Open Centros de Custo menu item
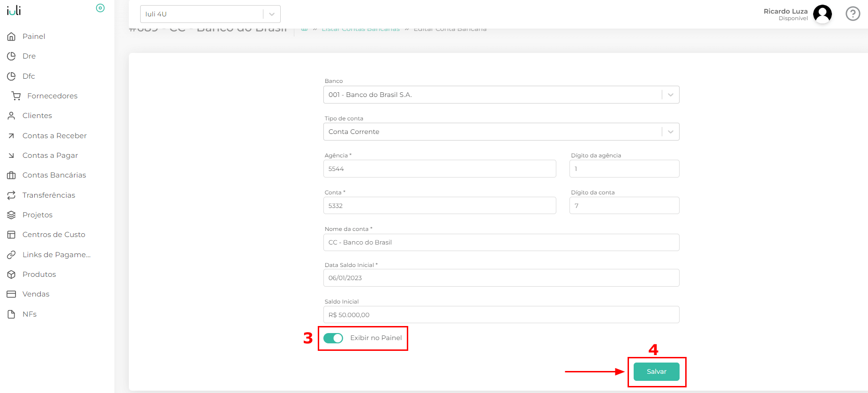The image size is (868, 393). click(x=53, y=235)
